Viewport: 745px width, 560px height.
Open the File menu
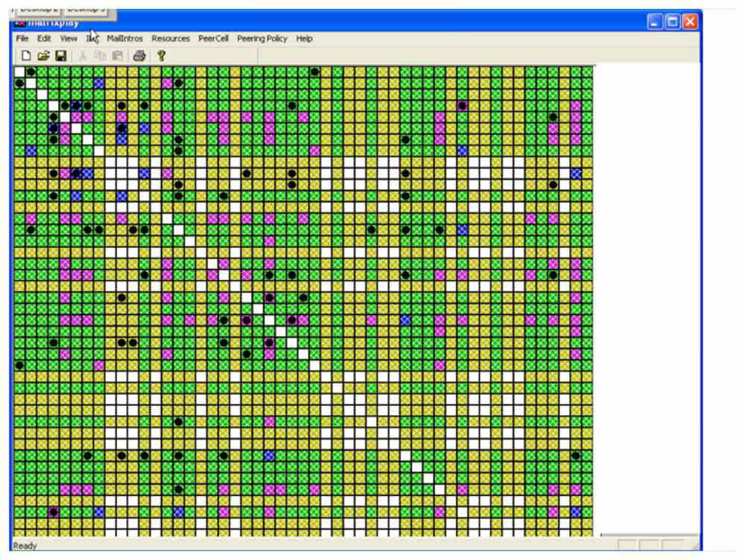(x=22, y=39)
